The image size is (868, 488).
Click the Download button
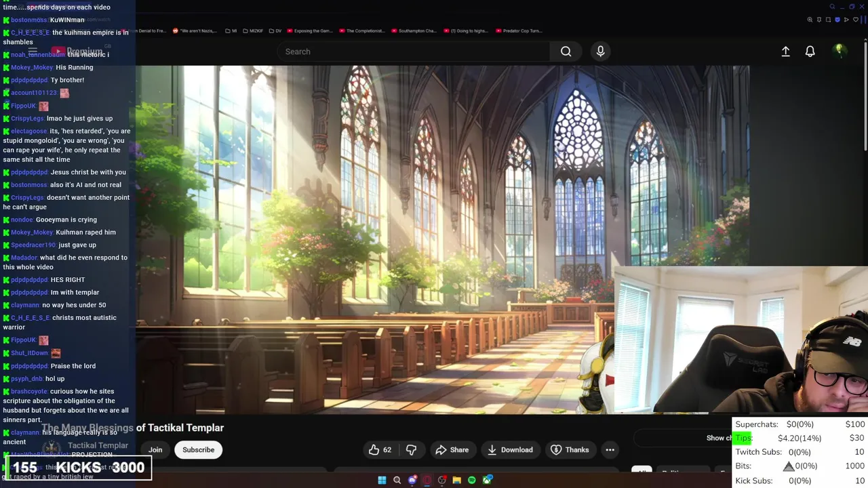tap(509, 449)
